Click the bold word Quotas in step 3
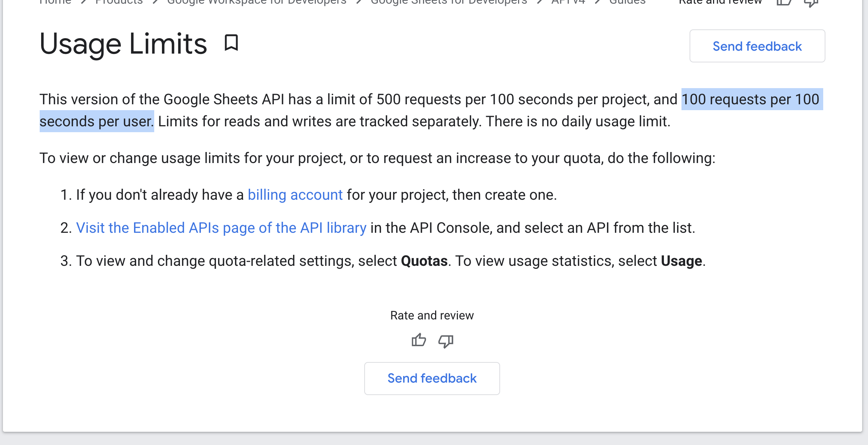The width and height of the screenshot is (868, 445). click(424, 261)
